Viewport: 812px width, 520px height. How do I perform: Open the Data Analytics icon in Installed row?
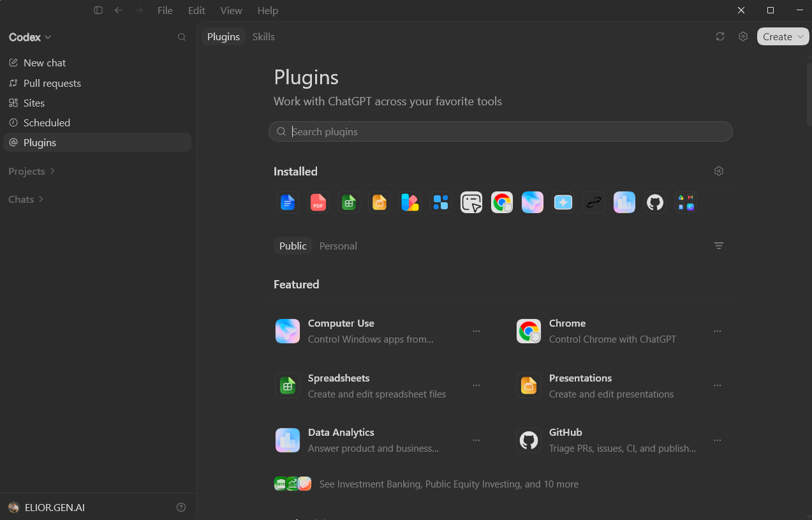click(x=624, y=203)
